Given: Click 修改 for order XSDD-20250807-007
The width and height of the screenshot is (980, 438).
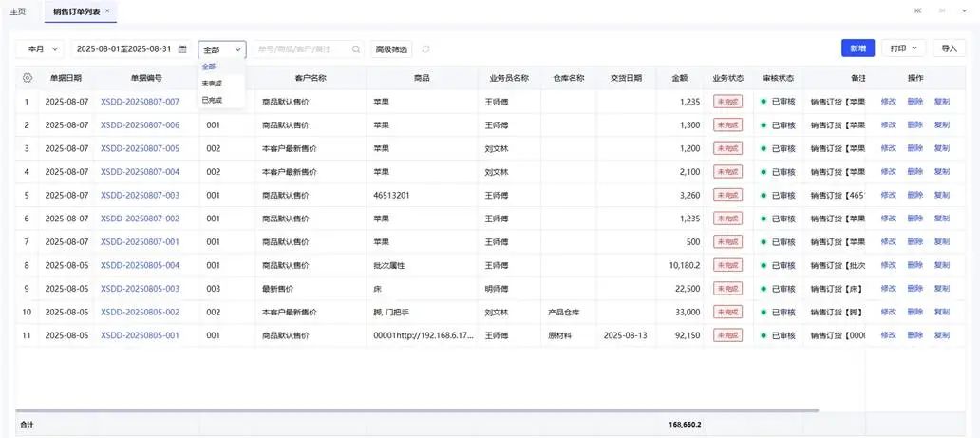Looking at the screenshot, I should [889, 102].
